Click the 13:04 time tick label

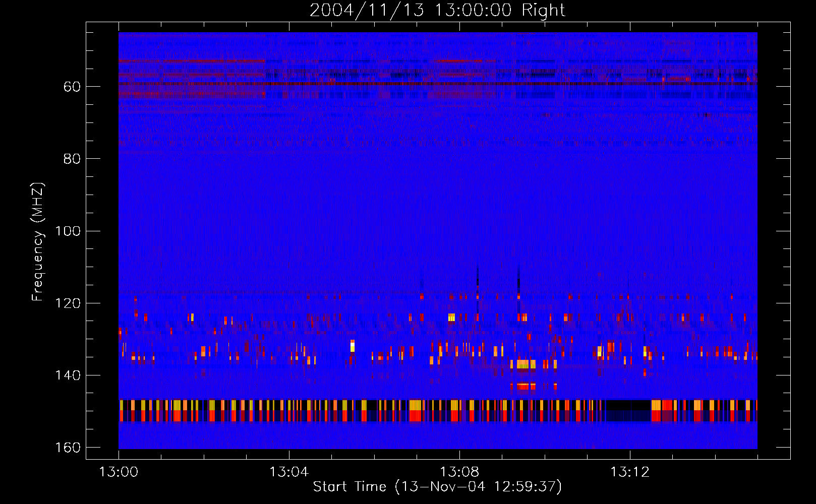(289, 472)
